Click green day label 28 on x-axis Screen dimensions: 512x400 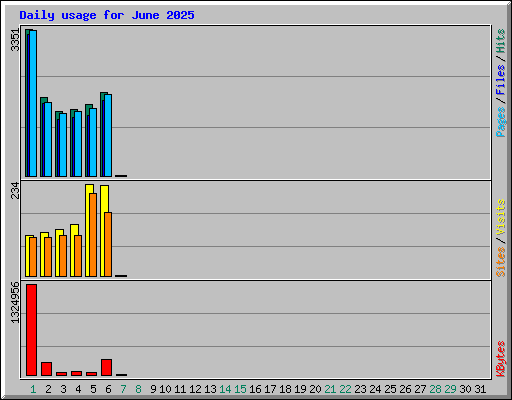point(435,389)
